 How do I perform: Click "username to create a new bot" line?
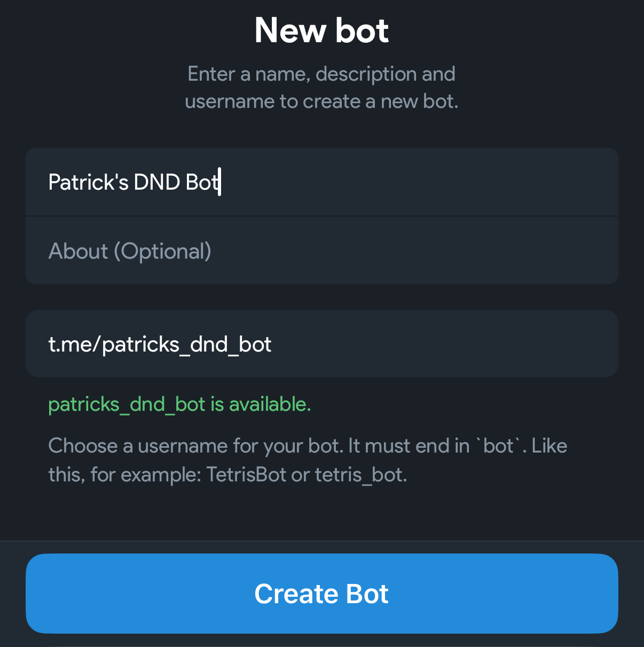(x=321, y=102)
